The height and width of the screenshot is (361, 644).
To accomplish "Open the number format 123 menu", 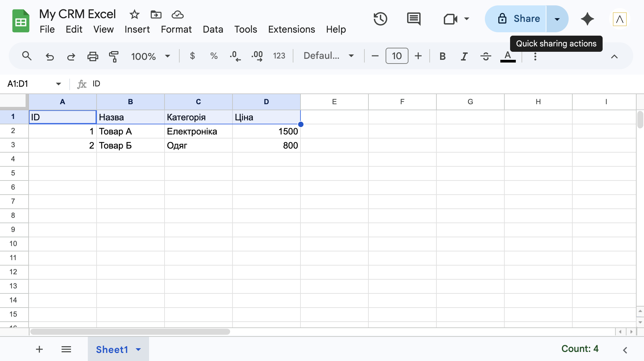I will [279, 56].
